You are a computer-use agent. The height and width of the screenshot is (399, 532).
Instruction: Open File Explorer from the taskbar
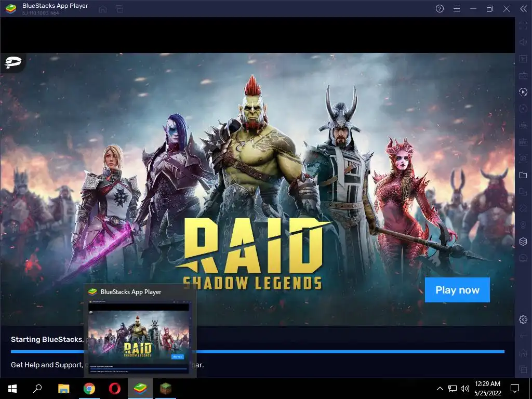pos(63,389)
